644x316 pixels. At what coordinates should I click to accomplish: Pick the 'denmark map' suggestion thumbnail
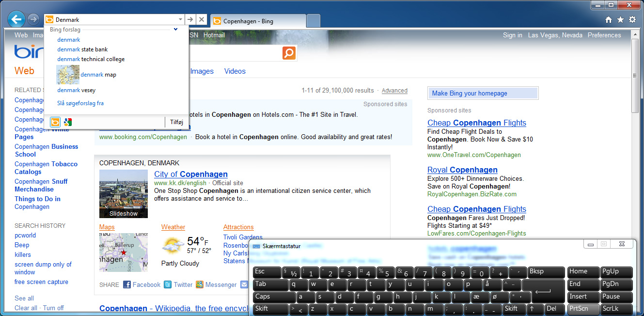click(x=68, y=75)
